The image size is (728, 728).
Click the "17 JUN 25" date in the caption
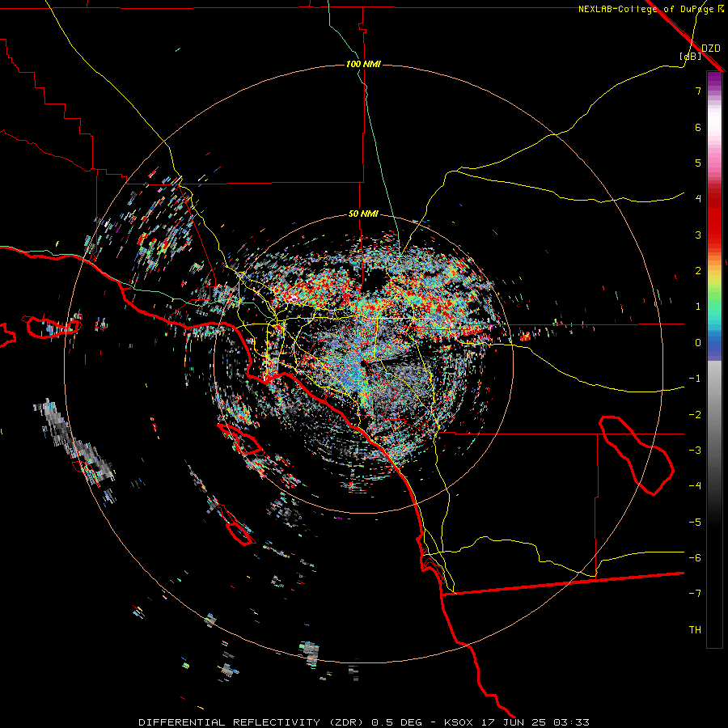point(513,722)
